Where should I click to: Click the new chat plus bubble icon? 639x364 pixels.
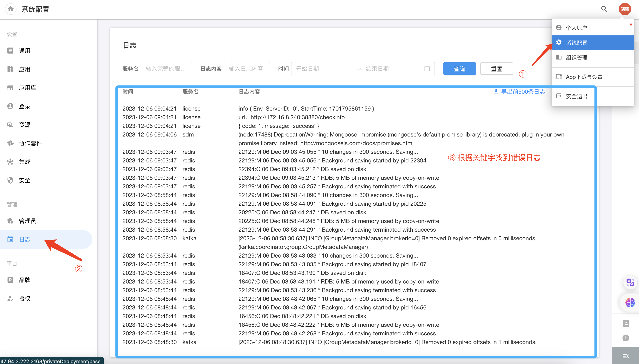click(x=626, y=338)
